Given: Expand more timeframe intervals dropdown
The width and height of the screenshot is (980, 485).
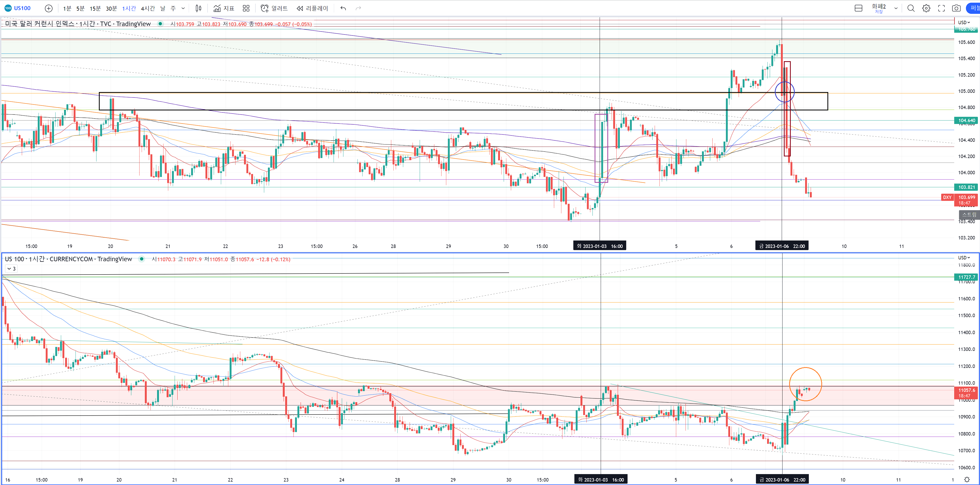Looking at the screenshot, I should (183, 8).
